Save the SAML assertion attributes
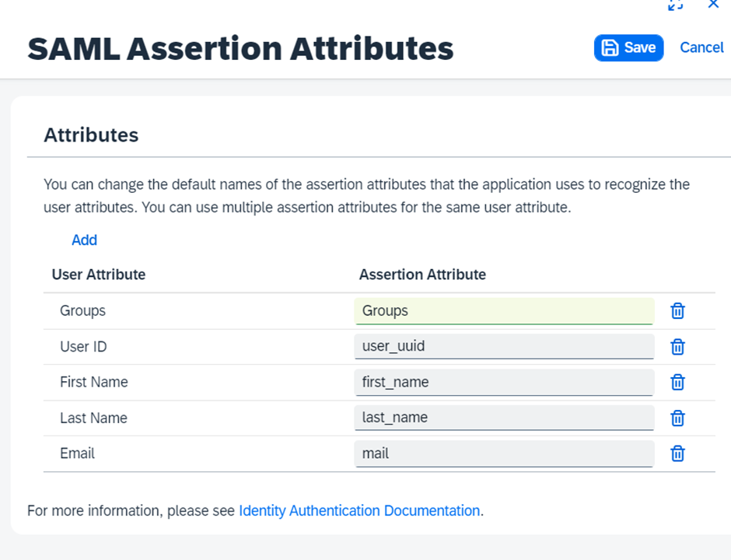 (628, 47)
